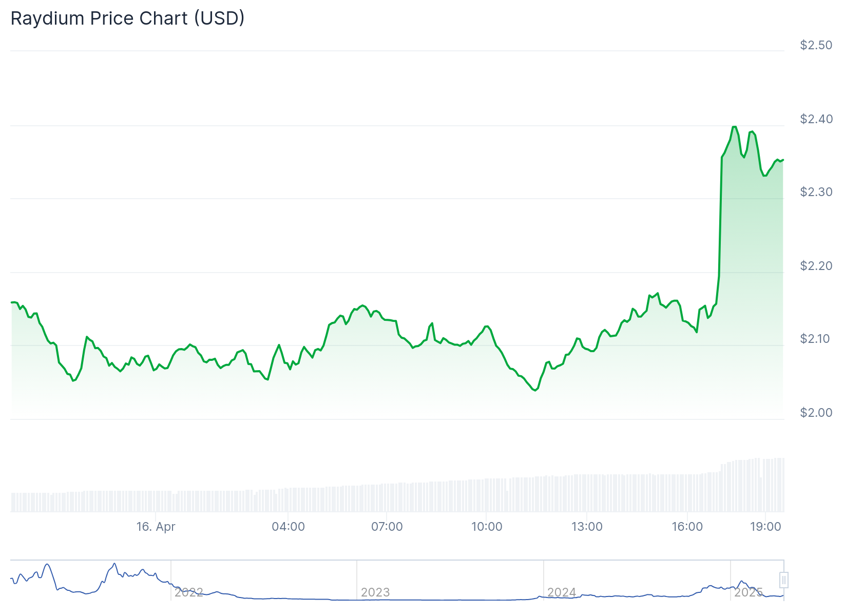The image size is (844, 616).
Task: Click the 2022 label in navigator timeline
Action: pyautogui.click(x=189, y=592)
